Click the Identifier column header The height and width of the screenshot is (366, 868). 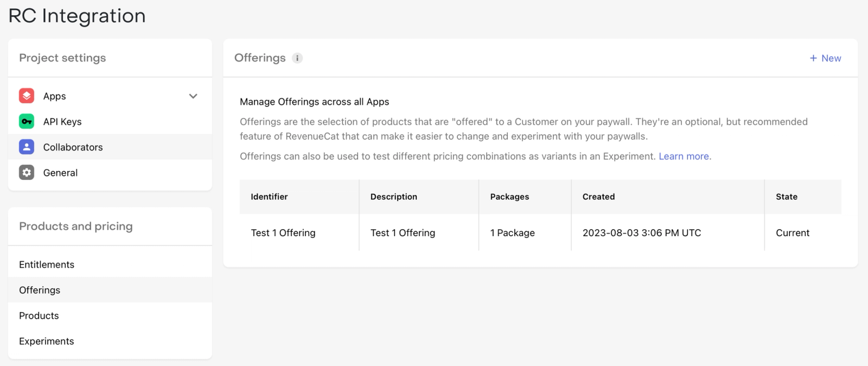[x=269, y=197]
